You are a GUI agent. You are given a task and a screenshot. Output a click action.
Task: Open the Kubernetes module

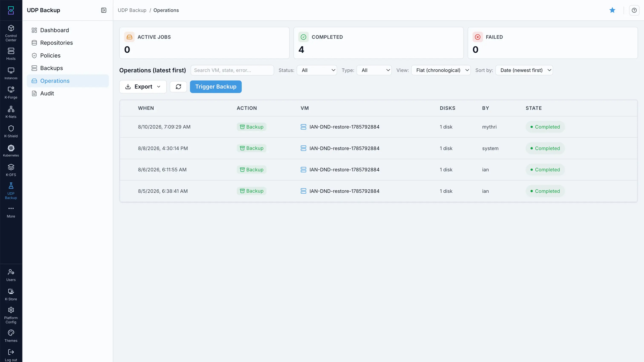[x=11, y=150]
